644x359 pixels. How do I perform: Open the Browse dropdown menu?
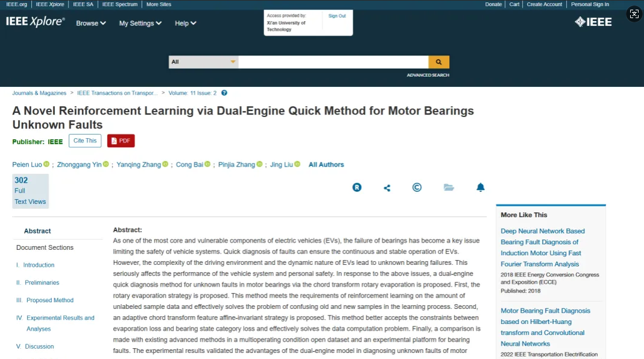pos(91,23)
